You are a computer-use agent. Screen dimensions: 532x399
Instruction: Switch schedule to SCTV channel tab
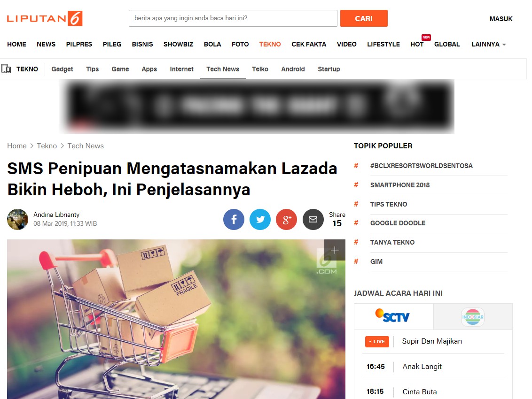coord(393,317)
